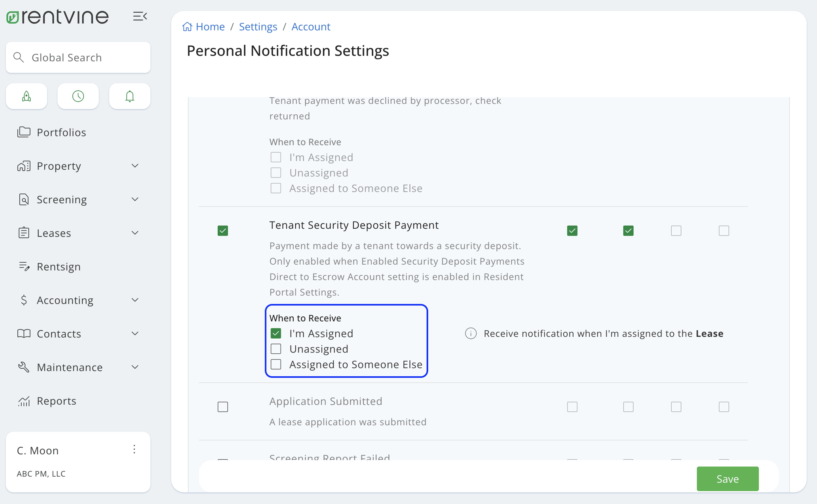Navigate to Settings via the breadcrumb

click(258, 27)
